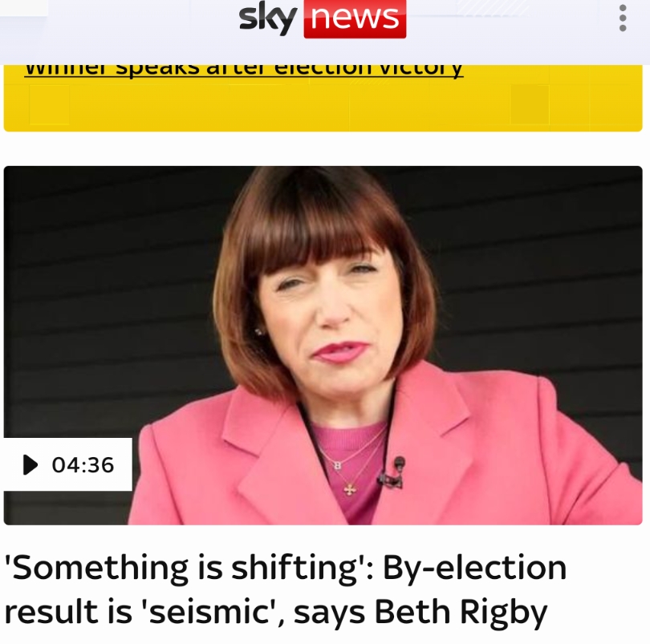The image size is (650, 644).
Task: Click the lapel microphone in the video image
Action: tap(393, 472)
